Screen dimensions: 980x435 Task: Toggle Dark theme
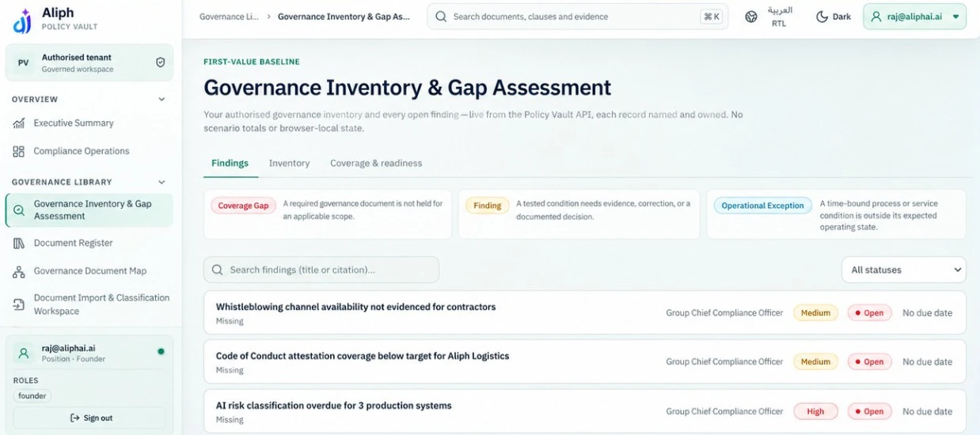[x=834, y=17]
